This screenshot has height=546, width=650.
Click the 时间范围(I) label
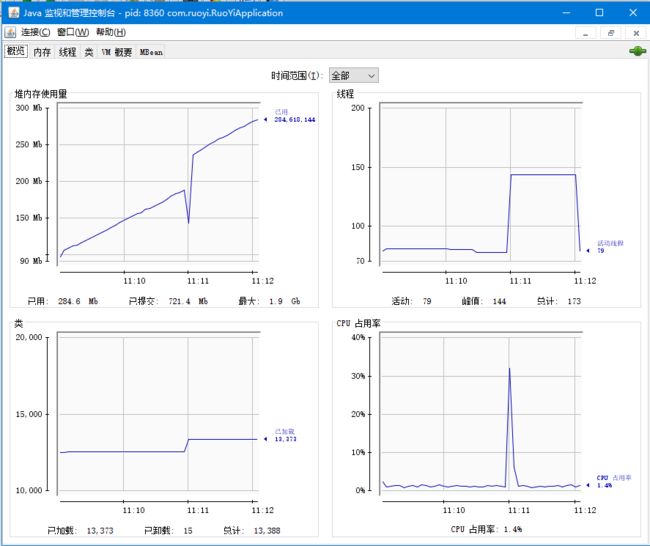(296, 75)
